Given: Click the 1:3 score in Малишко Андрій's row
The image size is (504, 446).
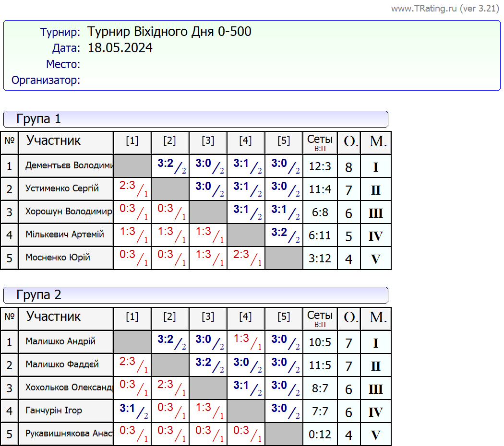Looking at the screenshot, I should pyautogui.click(x=245, y=340).
